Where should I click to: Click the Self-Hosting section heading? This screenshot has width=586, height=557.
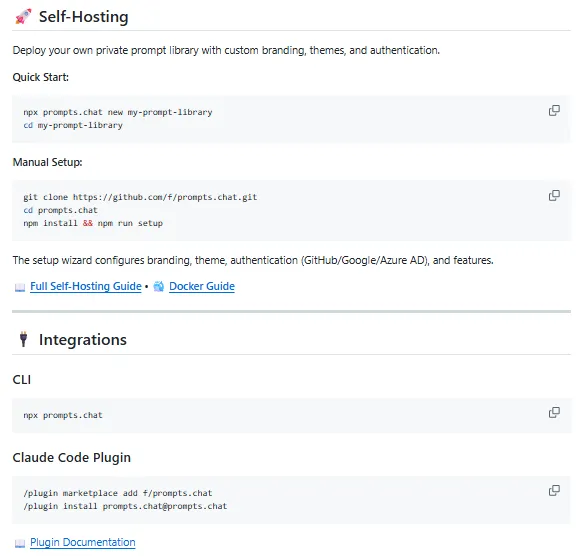83,17
